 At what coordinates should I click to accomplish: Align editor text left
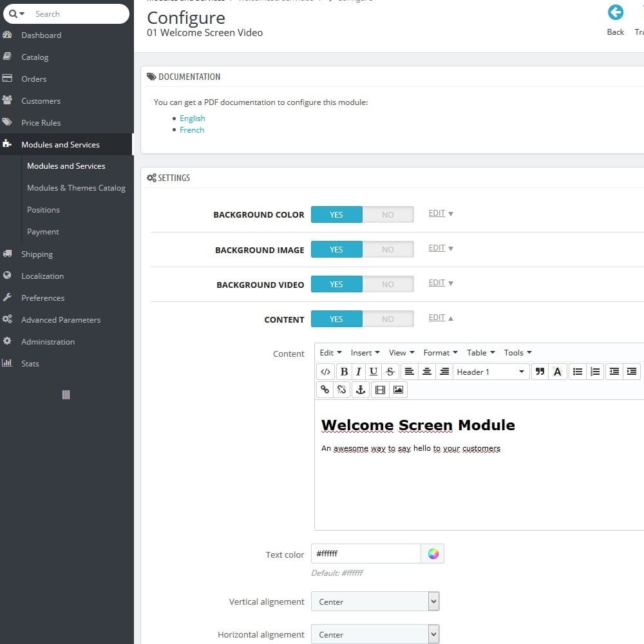pyautogui.click(x=410, y=372)
